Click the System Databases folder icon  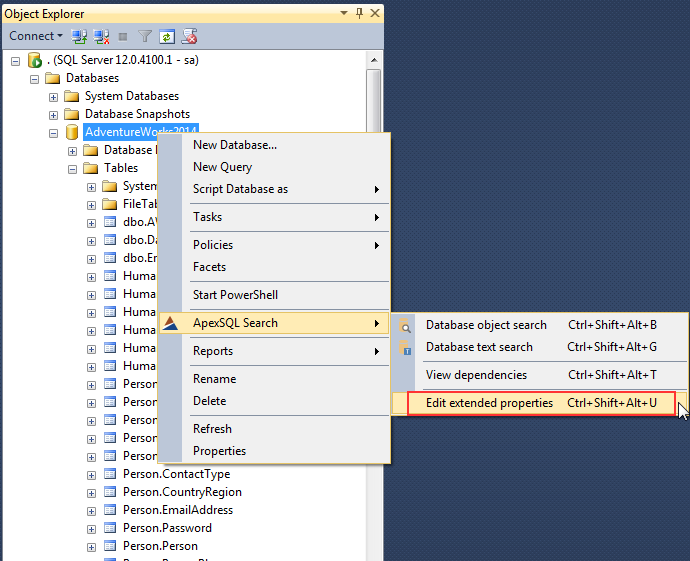coord(71,96)
